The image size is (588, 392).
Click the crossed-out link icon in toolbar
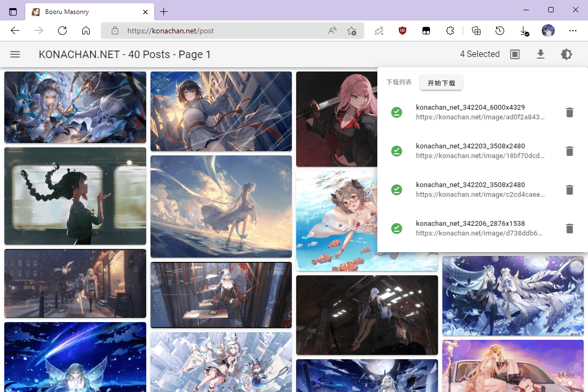[x=379, y=31]
